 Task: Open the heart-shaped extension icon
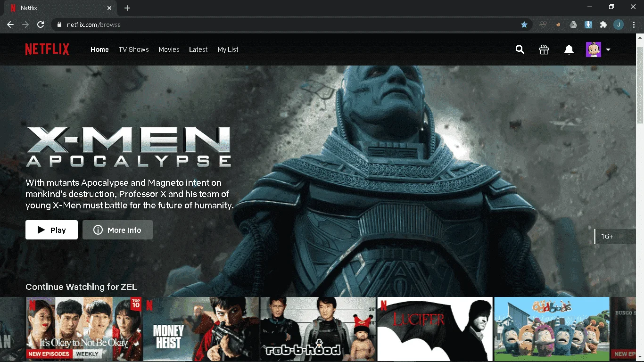543,25
